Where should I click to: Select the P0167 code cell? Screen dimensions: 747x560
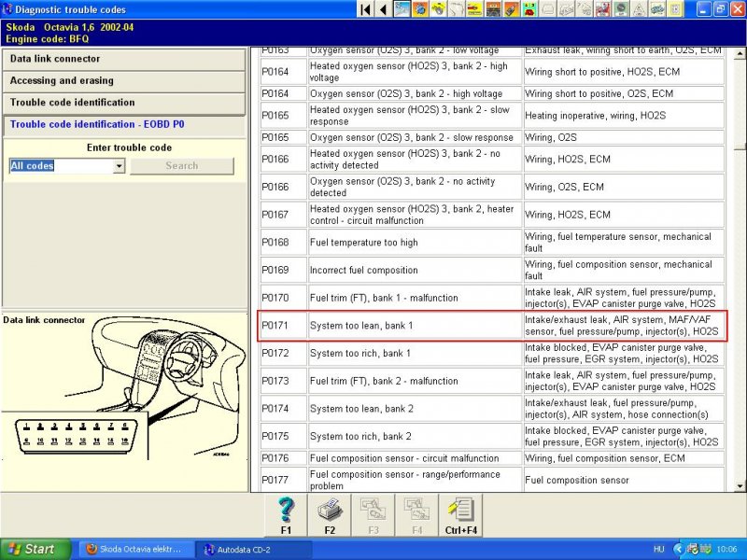283,215
